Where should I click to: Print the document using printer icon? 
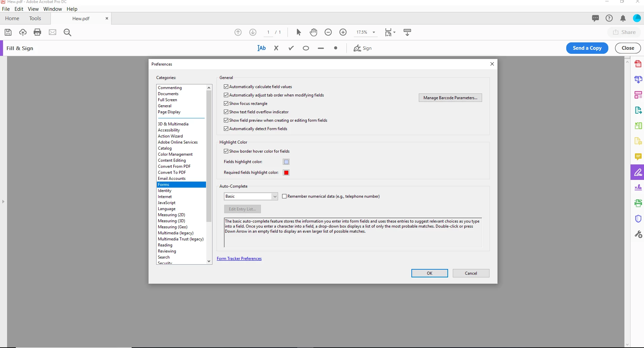coord(37,32)
